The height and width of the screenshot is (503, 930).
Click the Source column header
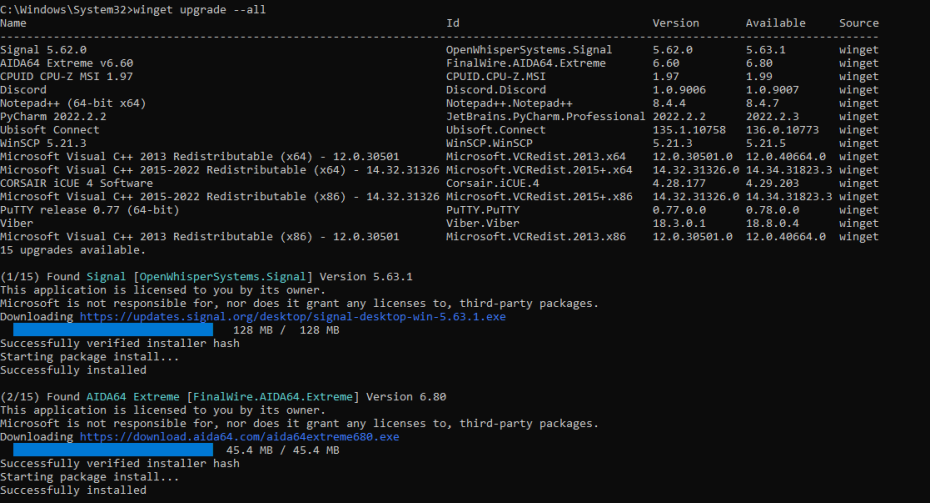[x=859, y=23]
